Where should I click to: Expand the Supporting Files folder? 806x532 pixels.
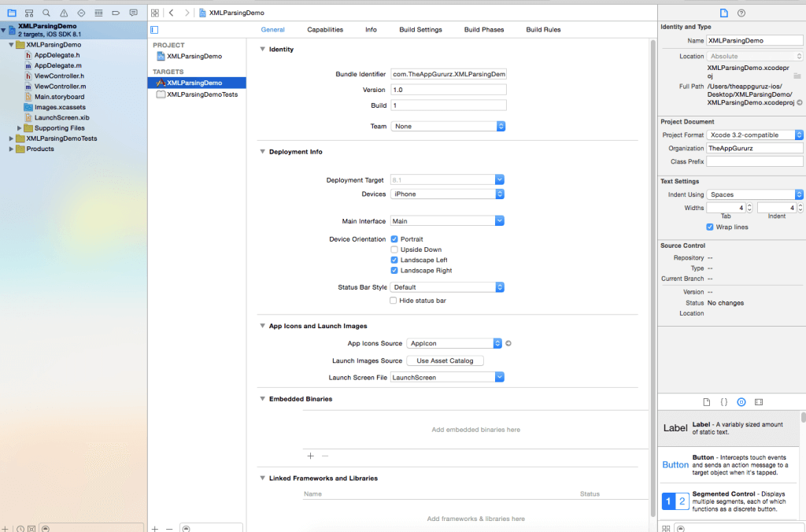[x=20, y=128]
